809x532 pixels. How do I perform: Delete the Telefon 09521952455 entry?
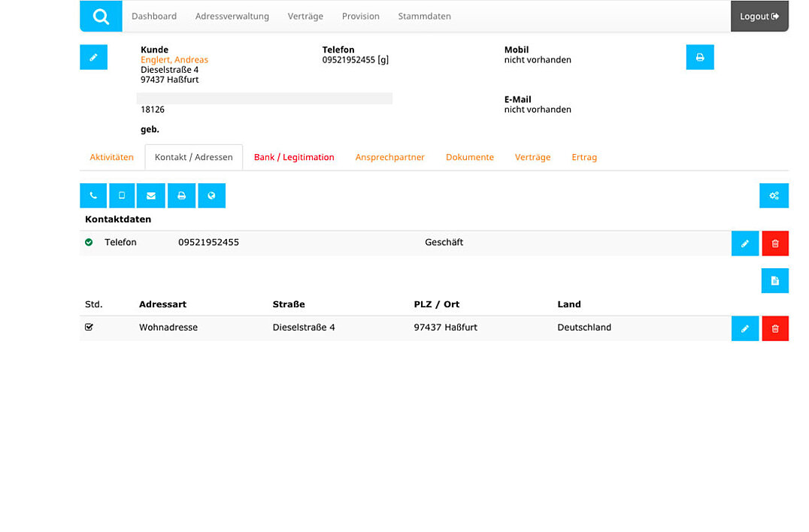point(775,243)
